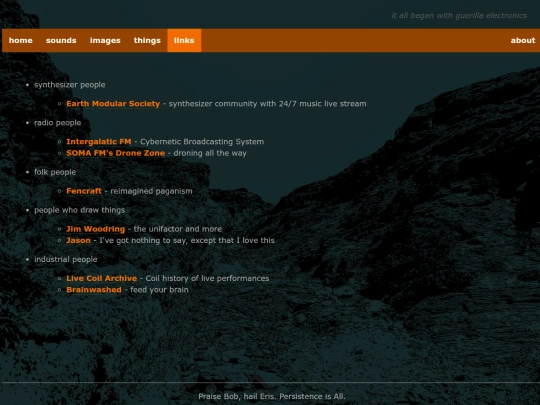Open SOMA FM's Drone Zone link
Viewport: 540px width, 405px height.
pyautogui.click(x=115, y=153)
